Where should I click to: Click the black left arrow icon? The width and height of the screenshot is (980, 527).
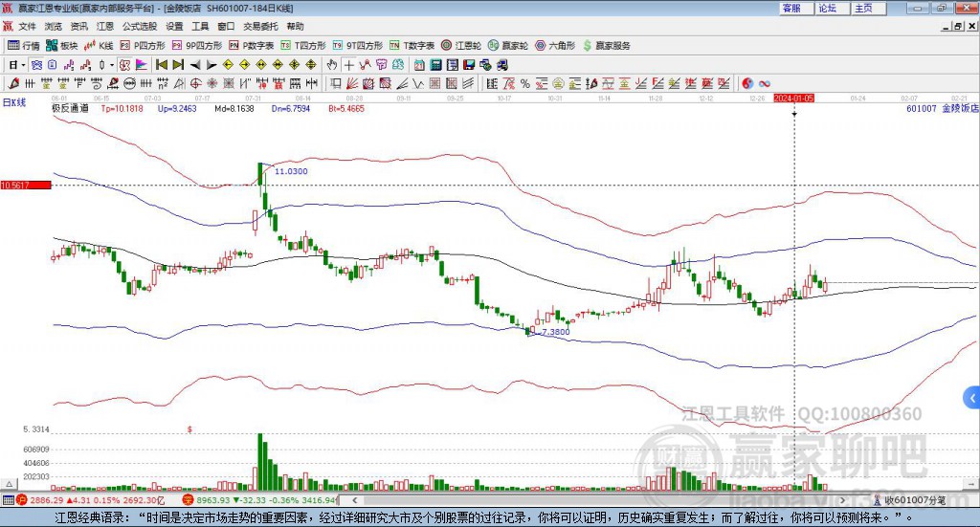(195, 65)
